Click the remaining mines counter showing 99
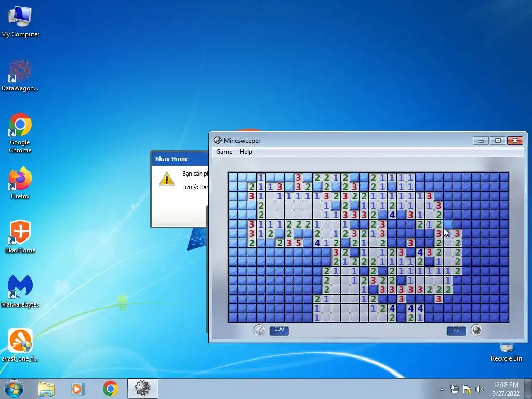The height and width of the screenshot is (399, 532). pos(456,330)
